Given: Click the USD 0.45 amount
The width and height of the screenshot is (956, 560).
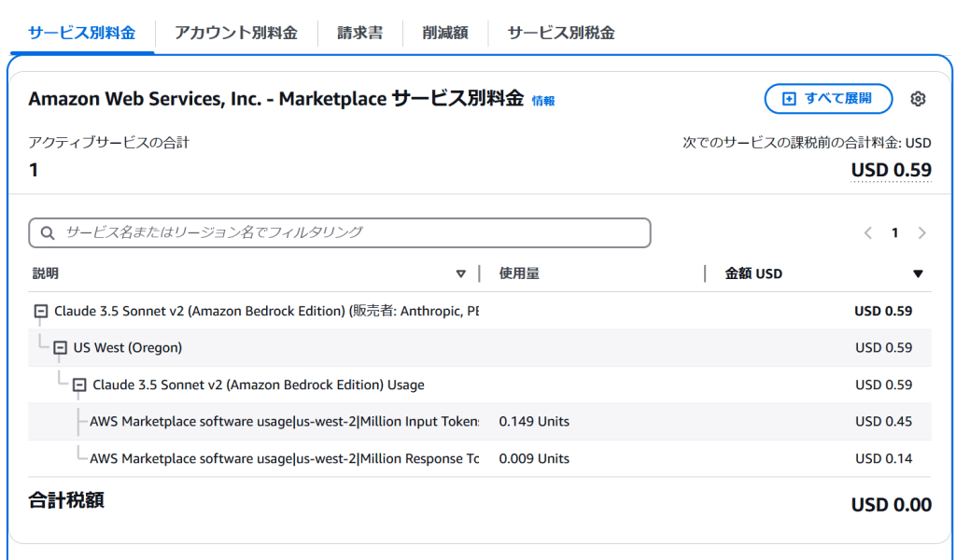Looking at the screenshot, I should (883, 422).
